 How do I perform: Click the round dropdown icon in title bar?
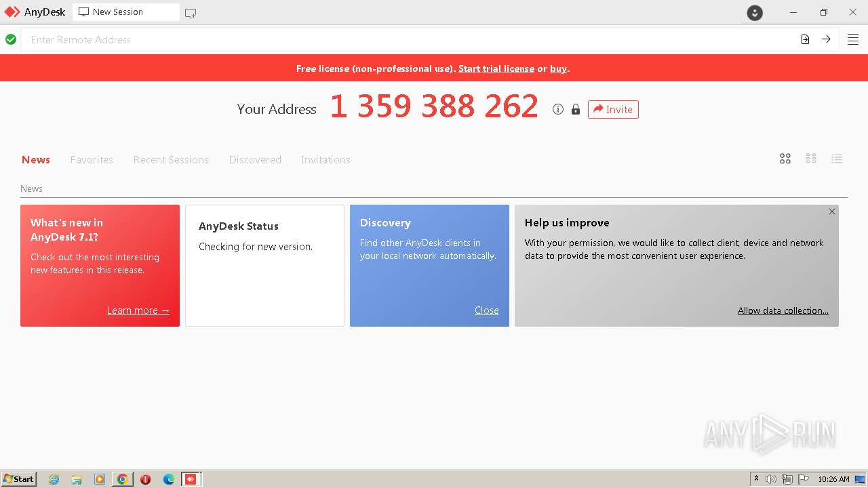pyautogui.click(x=755, y=13)
